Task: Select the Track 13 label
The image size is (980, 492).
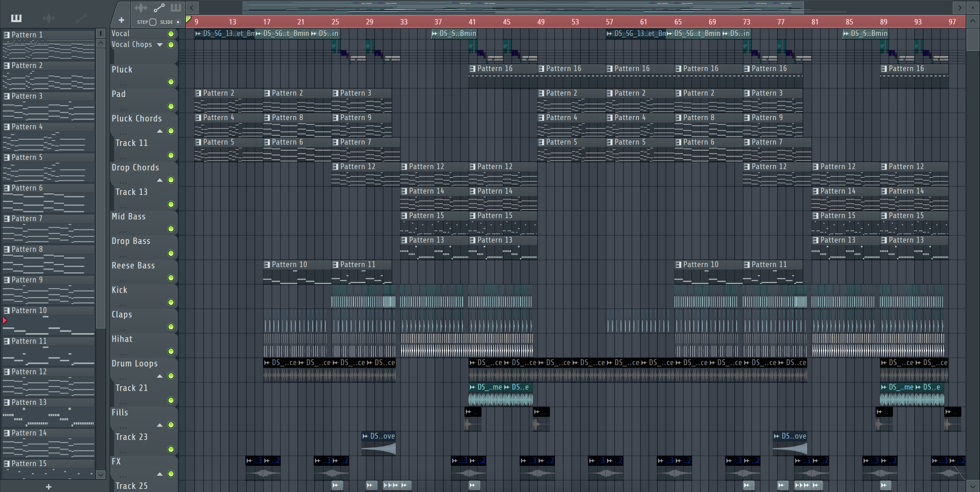Action: tap(131, 192)
